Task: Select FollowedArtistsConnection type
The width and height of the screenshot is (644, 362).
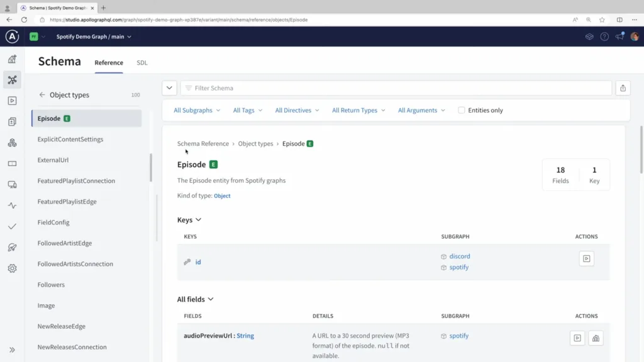Action: pyautogui.click(x=75, y=264)
